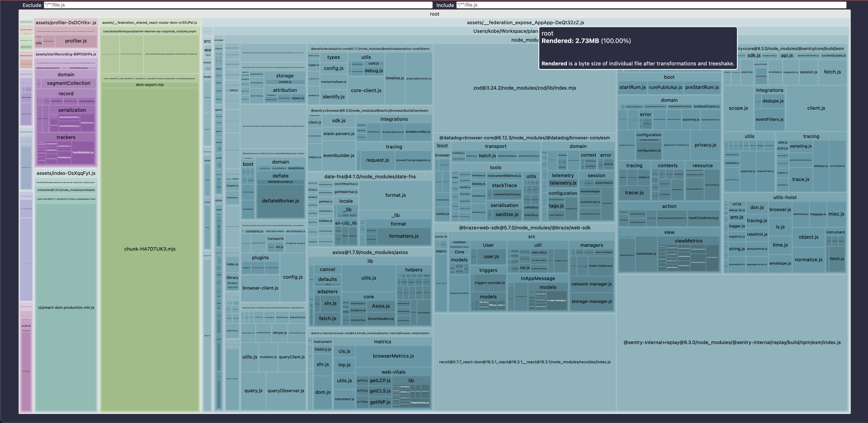Open the formatters.js block
The image size is (868, 423).
(x=404, y=236)
